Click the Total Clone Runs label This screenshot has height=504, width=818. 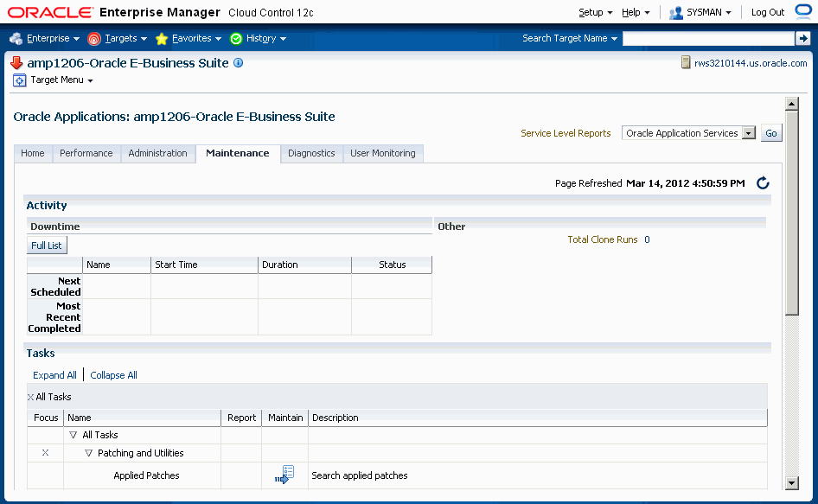tap(603, 239)
